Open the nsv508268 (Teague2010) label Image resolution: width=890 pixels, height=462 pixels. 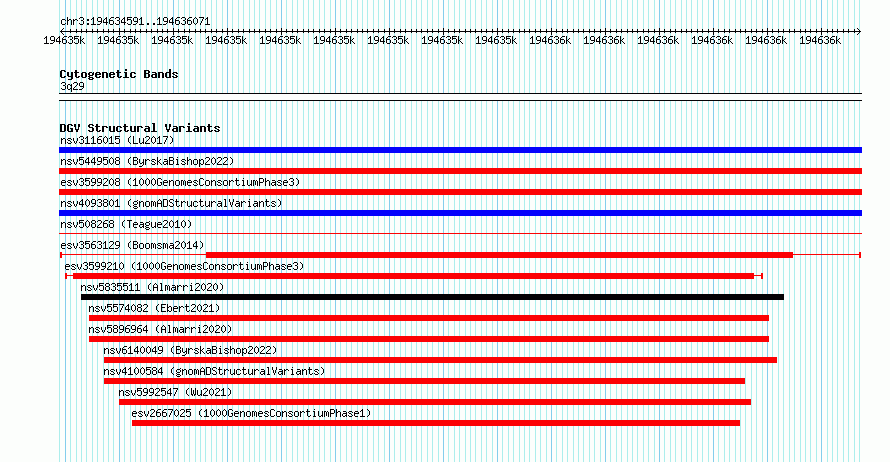pos(126,224)
